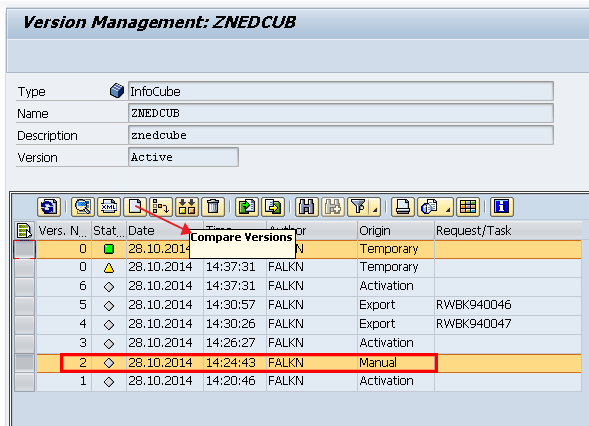Click the blue Information icon
Image resolution: width=589 pixels, height=426 pixels.
(502, 207)
